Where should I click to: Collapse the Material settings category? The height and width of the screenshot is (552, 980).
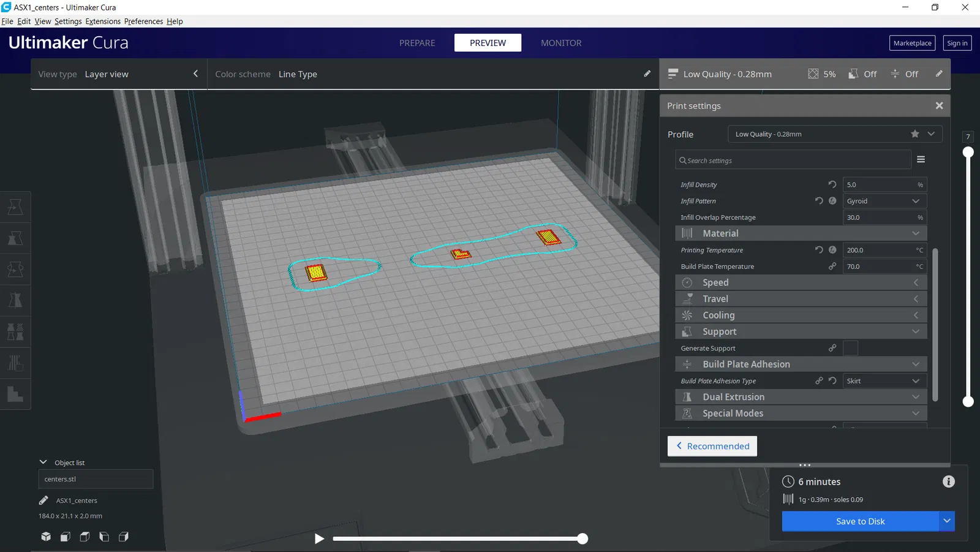coord(801,233)
